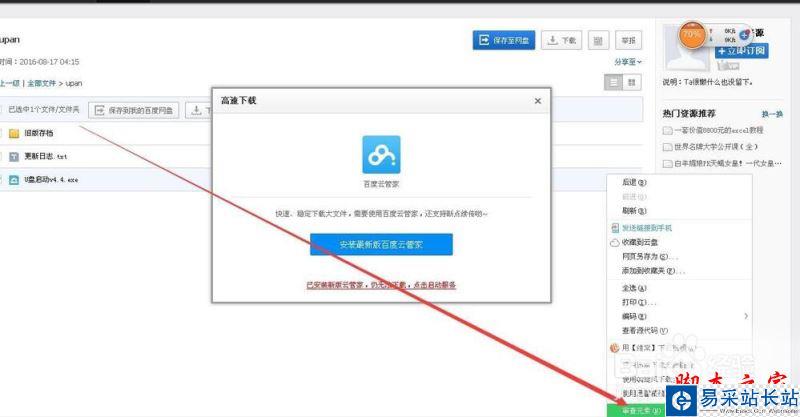Click the text file icon of 更新日志.txt
This screenshot has height=417, width=800.
click(14, 157)
